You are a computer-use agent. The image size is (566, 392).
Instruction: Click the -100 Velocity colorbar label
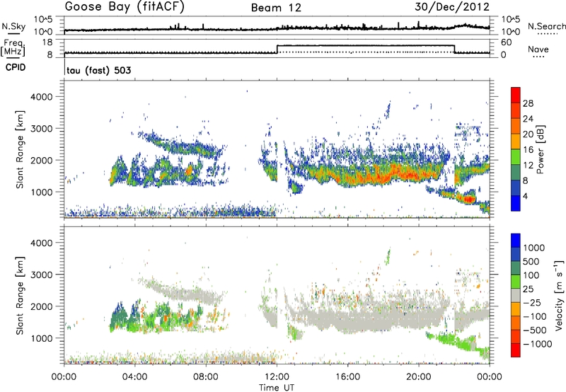[534, 316]
